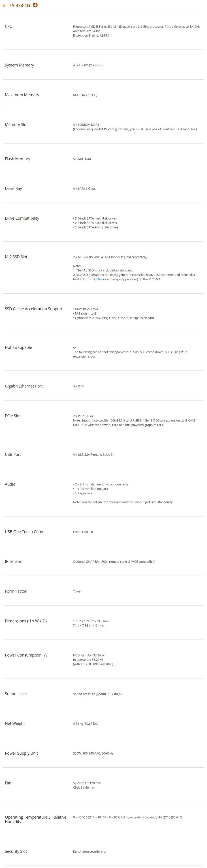Image resolution: width=207 pixels, height=868 pixels.
Task: Click the Hot-swappable checkmark icon
Action: 75,347
